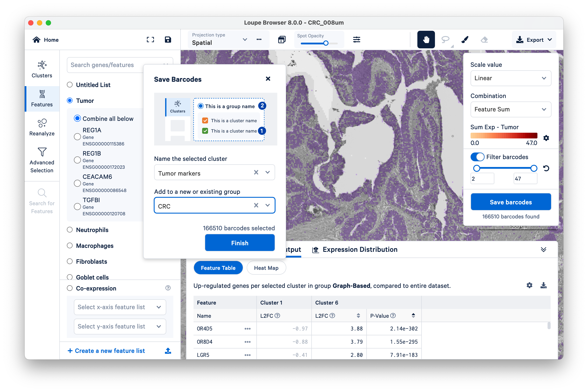Viewport: 588px width, 392px height.
Task: Open Advanced Selection funnel panel
Action: [42, 160]
